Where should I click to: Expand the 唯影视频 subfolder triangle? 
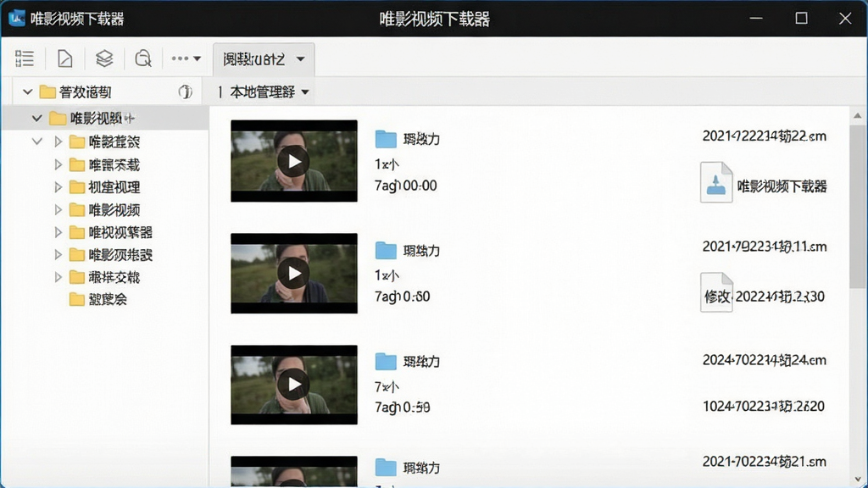[58, 210]
